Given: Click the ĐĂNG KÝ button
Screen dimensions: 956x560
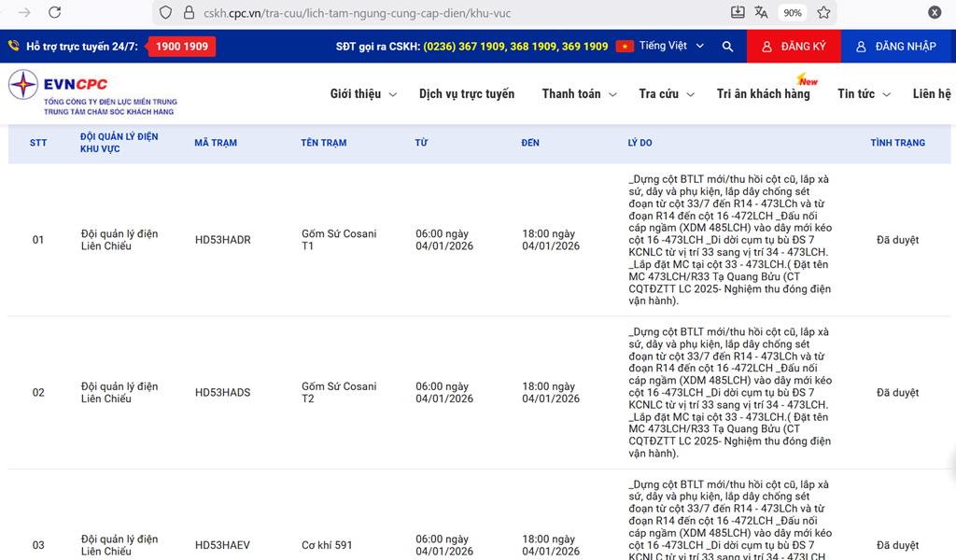Looking at the screenshot, I should 794,47.
